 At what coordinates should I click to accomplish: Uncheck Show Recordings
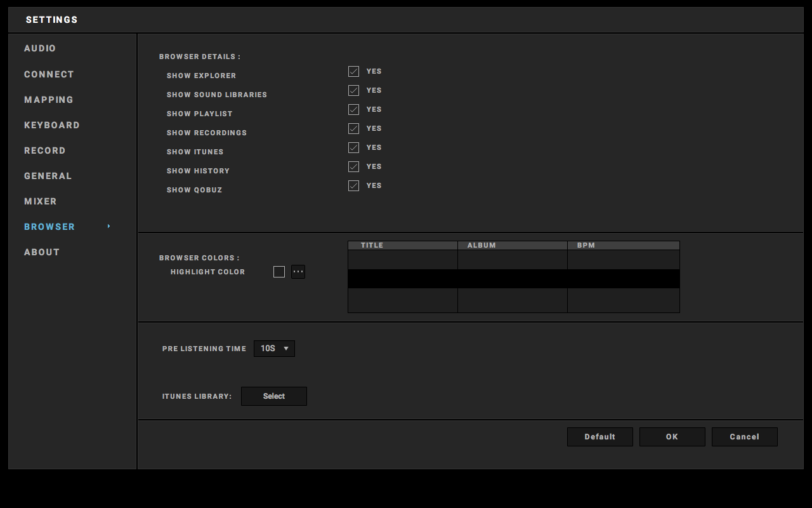353,128
